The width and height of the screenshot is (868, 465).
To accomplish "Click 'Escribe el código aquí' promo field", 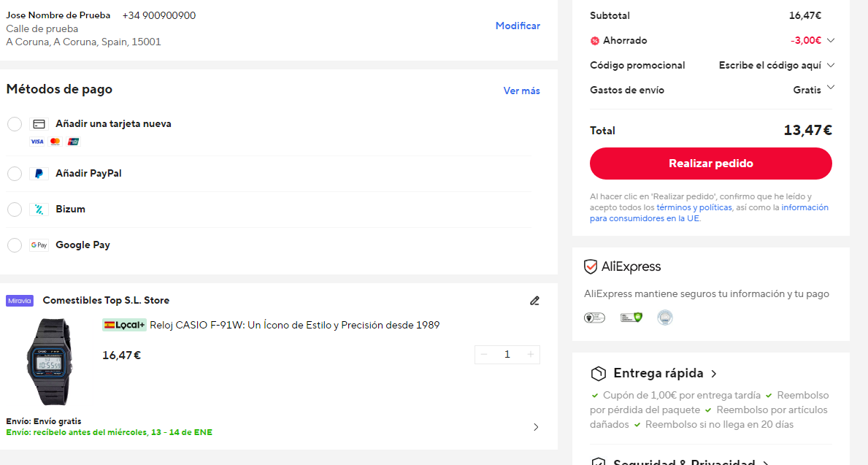I will [x=770, y=65].
